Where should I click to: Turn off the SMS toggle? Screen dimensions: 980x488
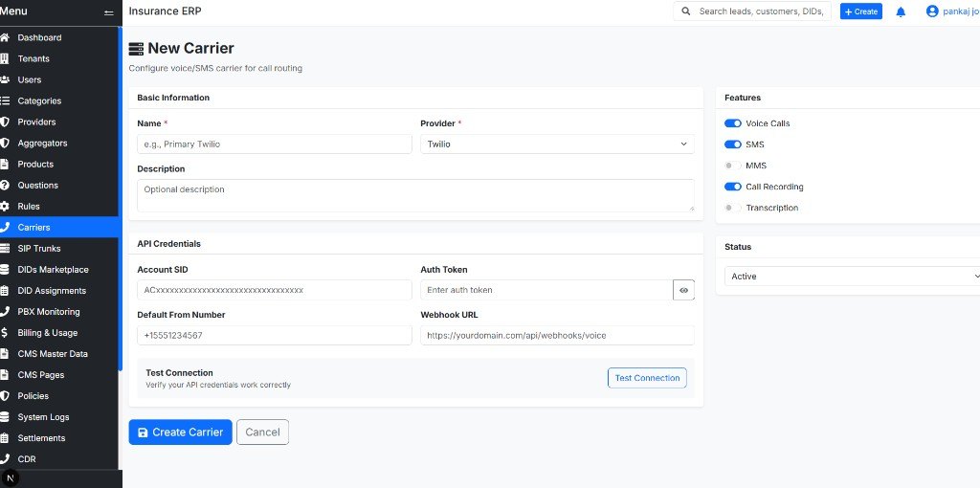point(732,144)
